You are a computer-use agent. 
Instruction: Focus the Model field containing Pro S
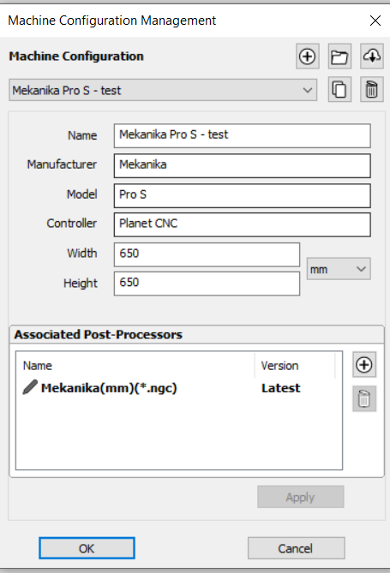pos(242,195)
